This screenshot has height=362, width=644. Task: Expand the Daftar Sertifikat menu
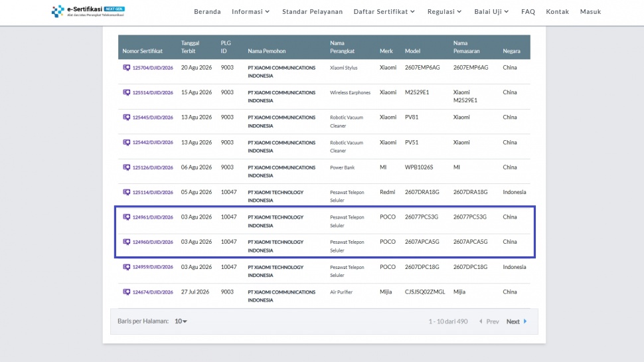click(384, 11)
